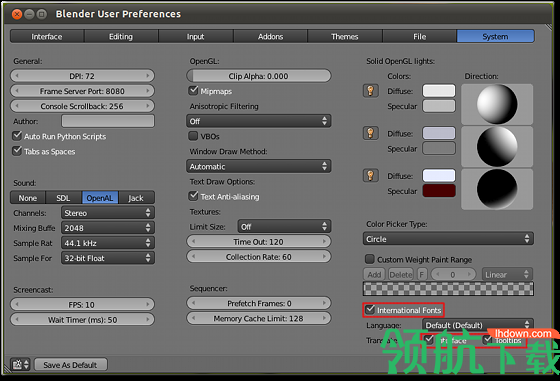
Task: Select SDL sound device
Action: point(64,198)
